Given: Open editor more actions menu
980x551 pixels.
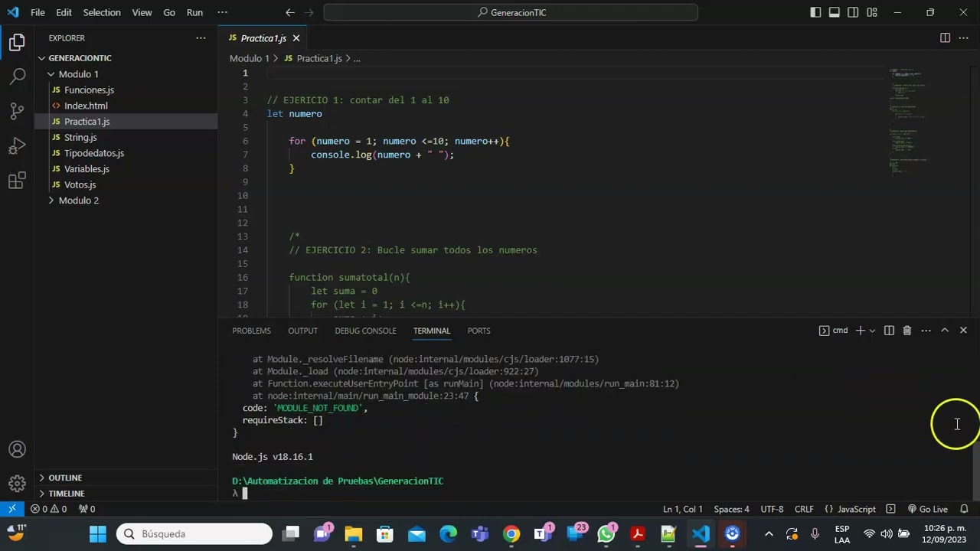Looking at the screenshot, I should tap(963, 37).
